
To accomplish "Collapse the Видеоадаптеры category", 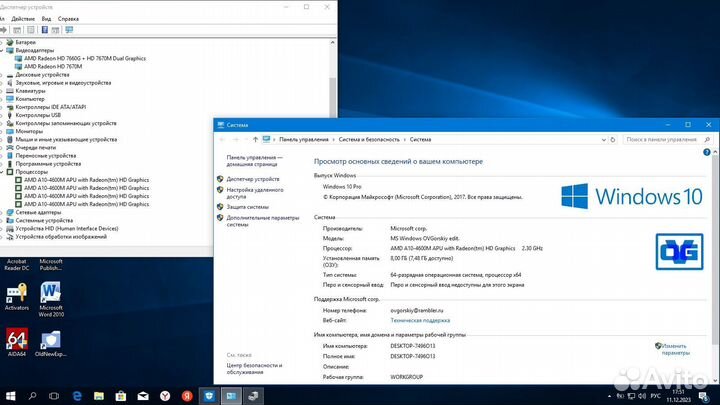I will (x=1, y=50).
